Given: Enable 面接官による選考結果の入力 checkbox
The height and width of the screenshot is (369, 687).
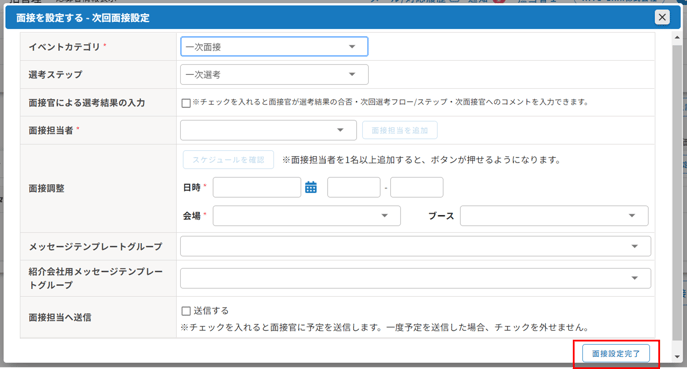Looking at the screenshot, I should pyautogui.click(x=186, y=103).
